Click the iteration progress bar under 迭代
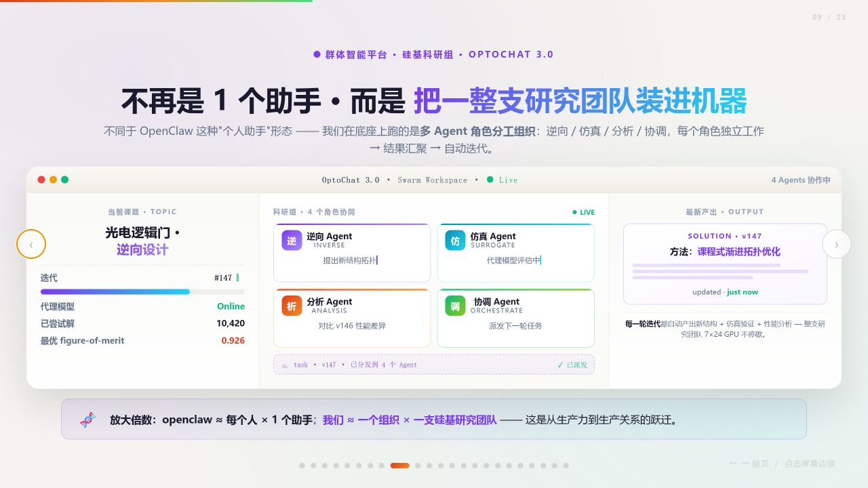The image size is (868, 488). point(142,291)
